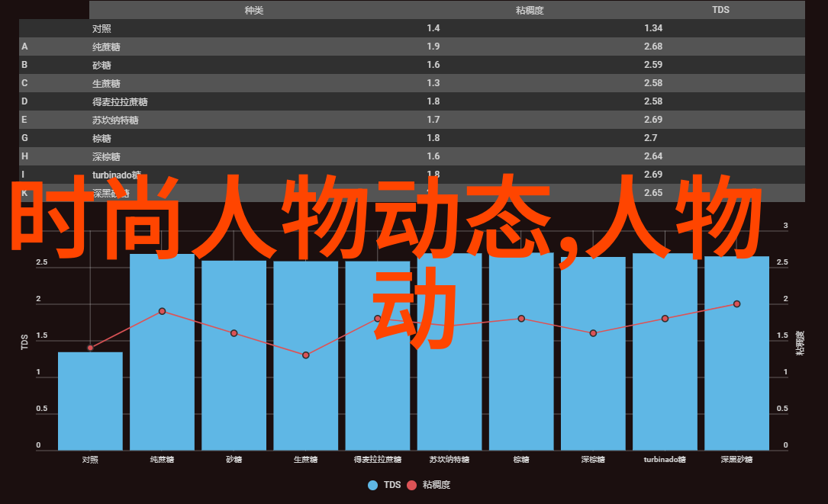Screen dimensions: 828x504
Task: Click the row label D in the table
Action: (24, 101)
